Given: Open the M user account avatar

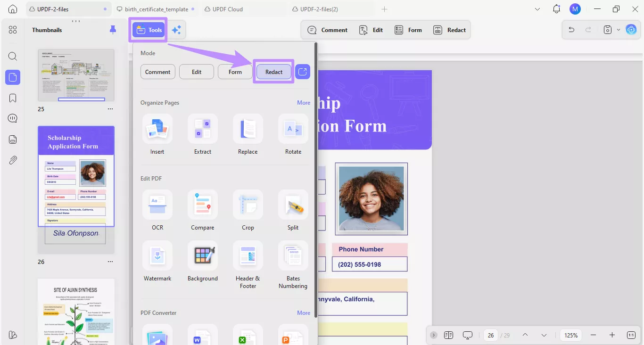Looking at the screenshot, I should (575, 9).
